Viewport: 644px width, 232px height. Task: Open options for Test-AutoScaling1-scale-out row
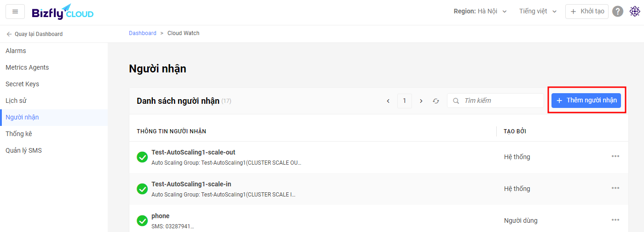pyautogui.click(x=615, y=156)
